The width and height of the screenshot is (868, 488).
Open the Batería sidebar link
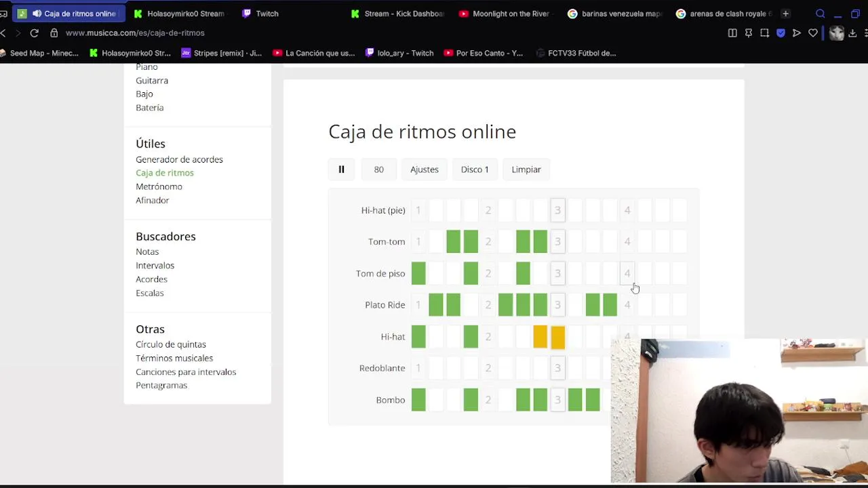pyautogui.click(x=149, y=108)
